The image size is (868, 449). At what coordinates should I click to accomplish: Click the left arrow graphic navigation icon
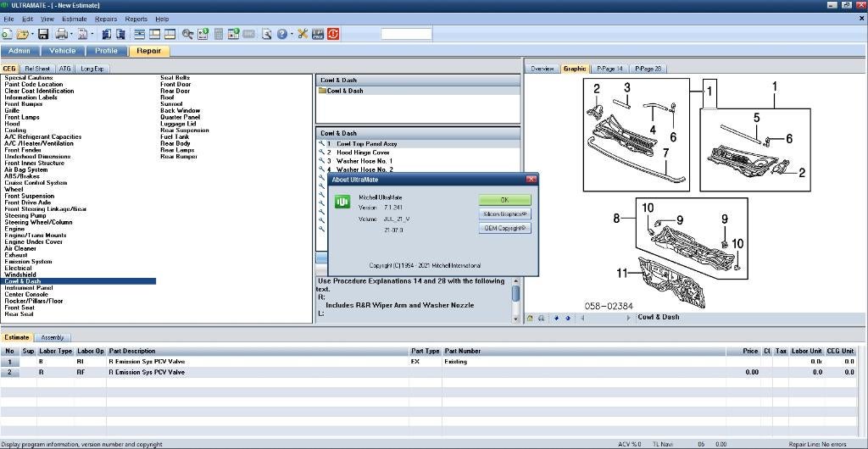581,318
